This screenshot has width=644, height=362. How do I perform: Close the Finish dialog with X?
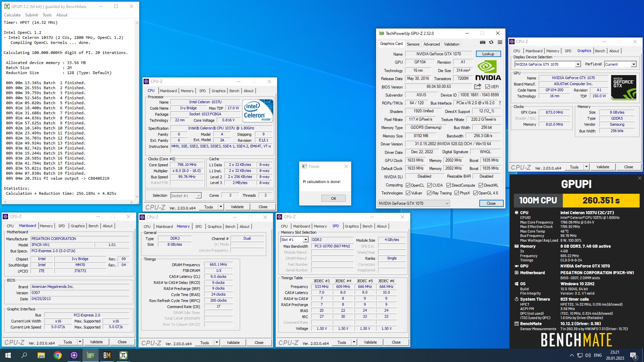coord(346,166)
